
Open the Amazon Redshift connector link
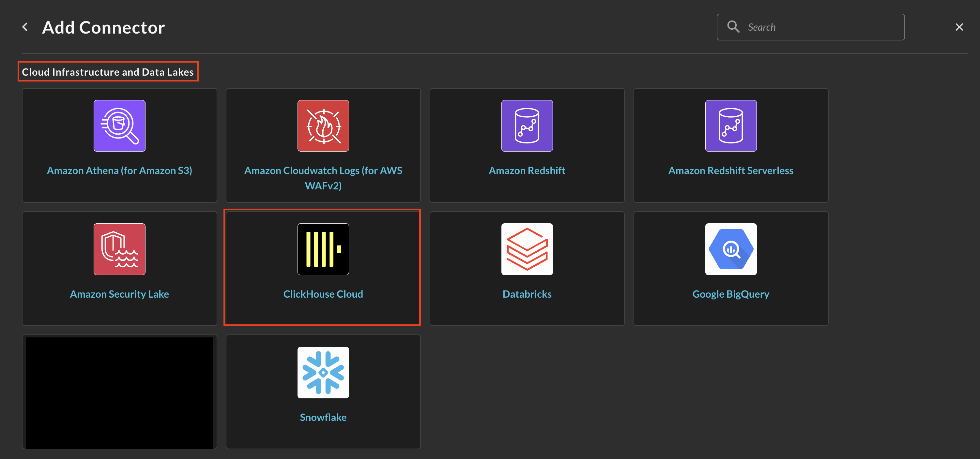[527, 171]
